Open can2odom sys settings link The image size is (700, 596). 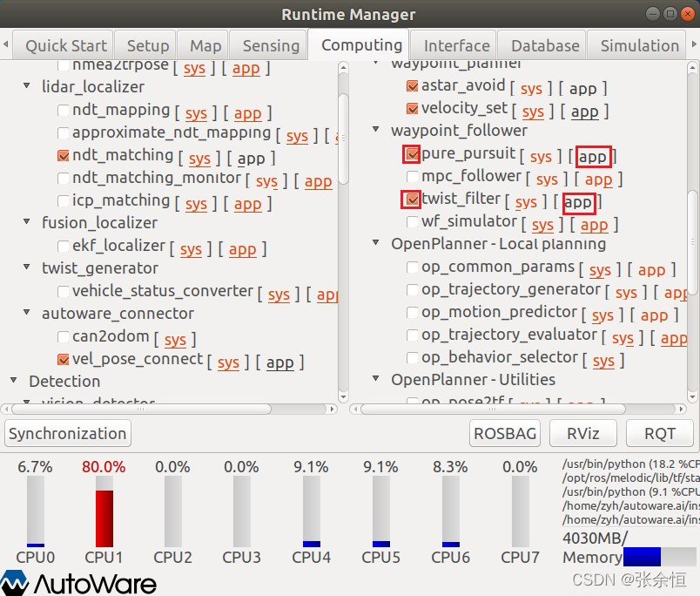[176, 341]
